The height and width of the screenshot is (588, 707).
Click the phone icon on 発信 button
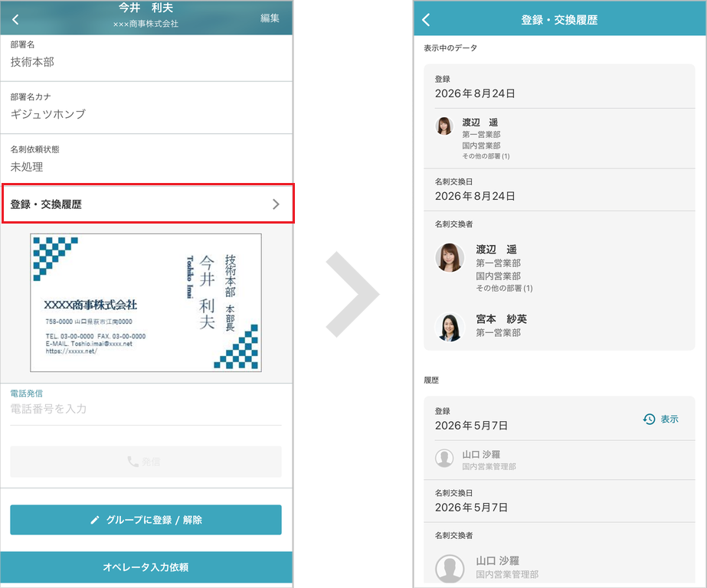pyautogui.click(x=133, y=462)
